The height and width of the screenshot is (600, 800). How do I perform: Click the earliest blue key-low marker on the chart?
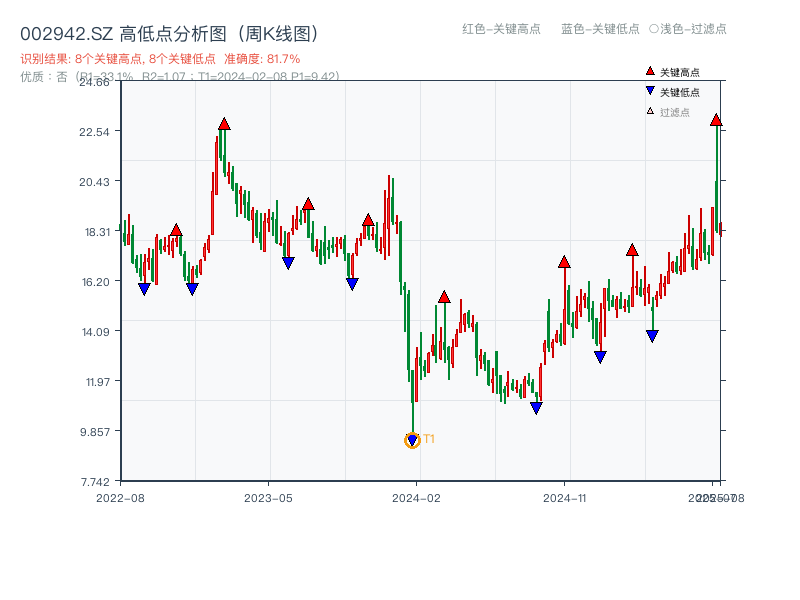[x=144, y=289]
